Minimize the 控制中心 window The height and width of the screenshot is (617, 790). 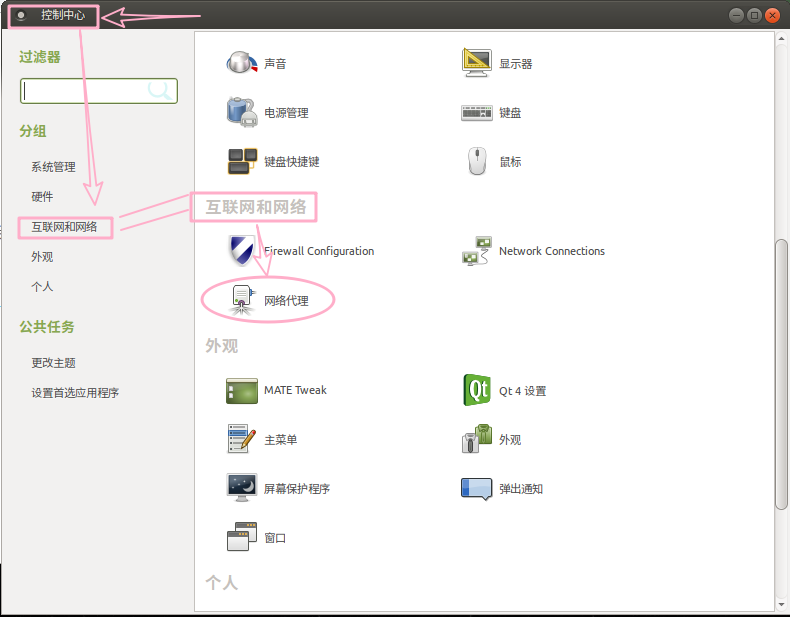(x=736, y=15)
